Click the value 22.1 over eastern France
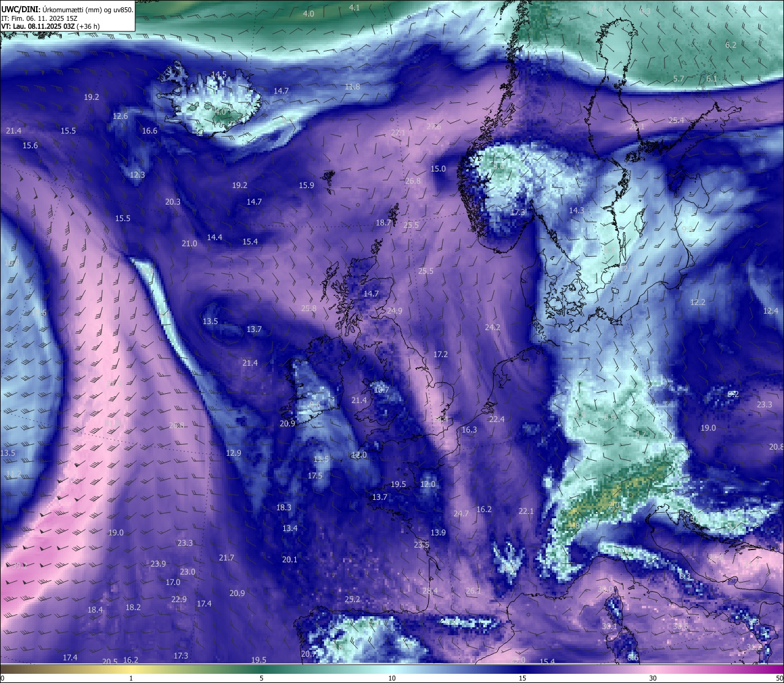 pos(526,511)
